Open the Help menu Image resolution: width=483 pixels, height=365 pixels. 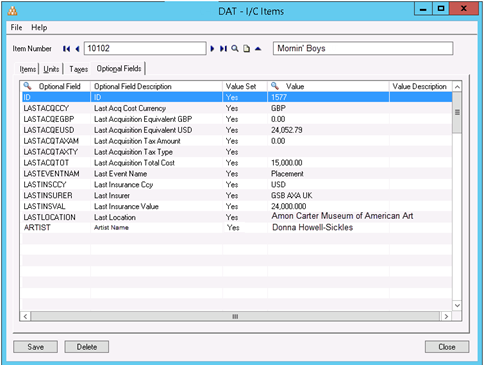[x=39, y=27]
